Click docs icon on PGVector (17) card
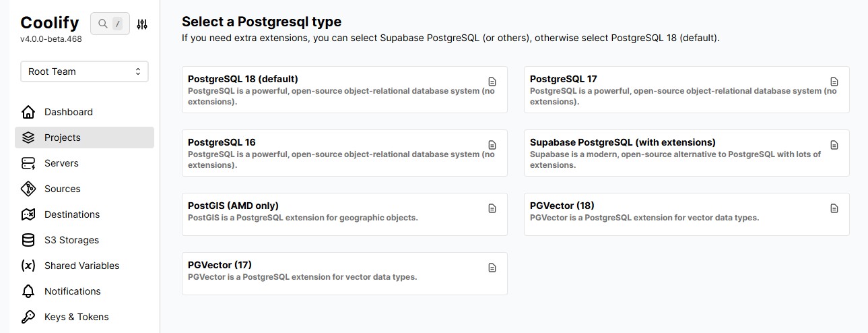Screen dimensions: 868x333 coord(492,268)
